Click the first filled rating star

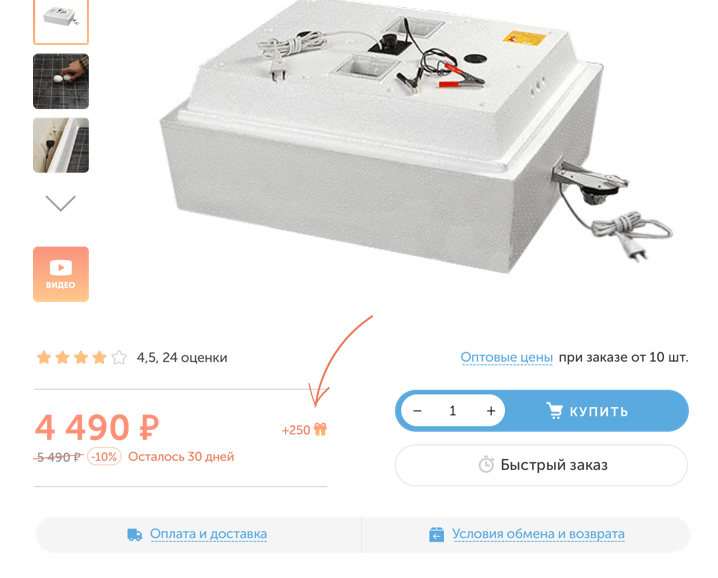coord(44,357)
